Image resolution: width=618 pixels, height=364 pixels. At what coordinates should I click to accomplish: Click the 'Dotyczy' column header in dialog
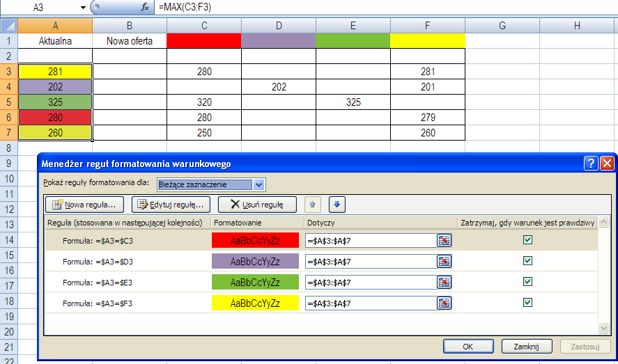click(x=380, y=223)
